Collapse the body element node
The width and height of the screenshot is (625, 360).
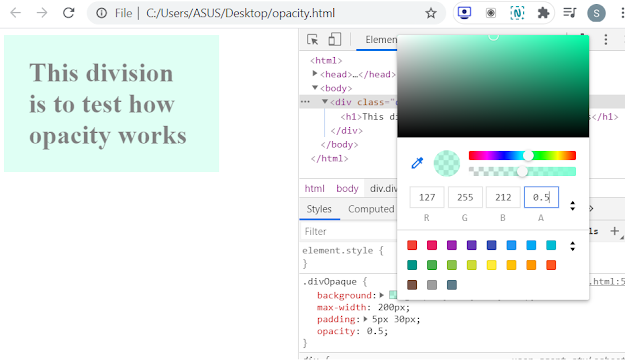click(315, 87)
